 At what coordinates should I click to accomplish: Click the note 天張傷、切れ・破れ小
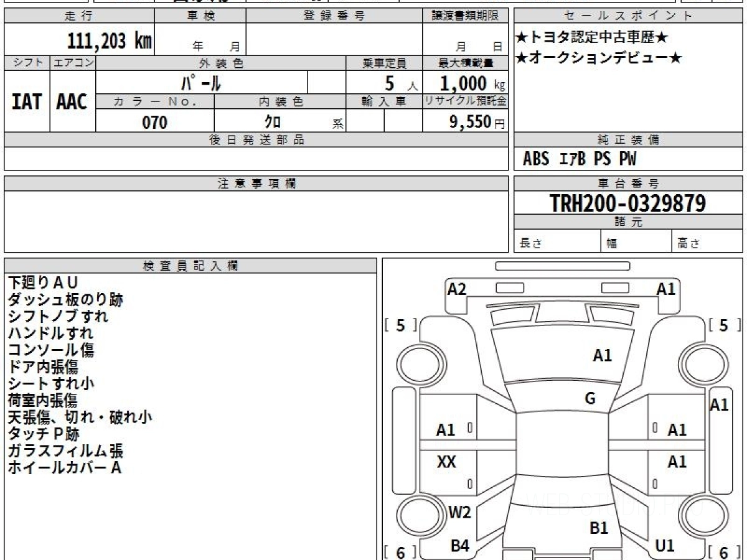80,417
